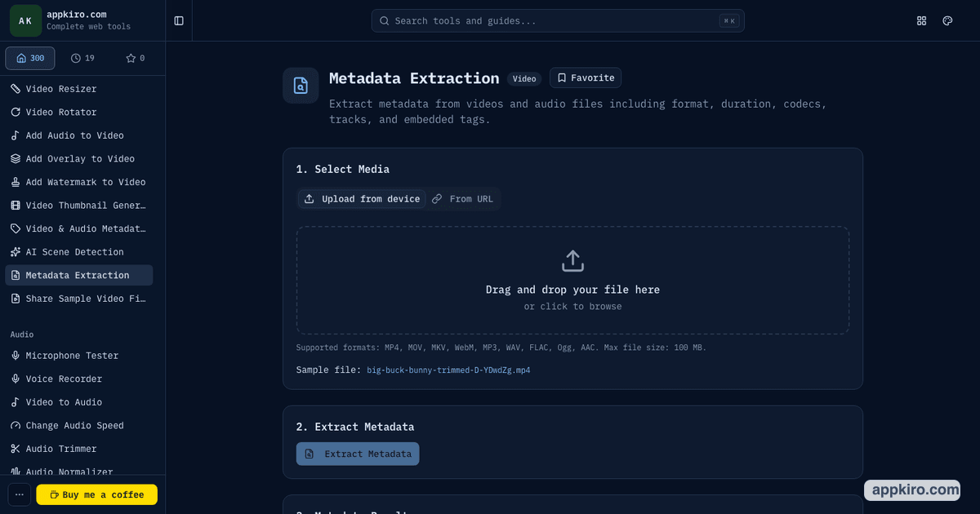This screenshot has width=980, height=514.
Task: Select the home tab showing 300
Action: point(30,58)
